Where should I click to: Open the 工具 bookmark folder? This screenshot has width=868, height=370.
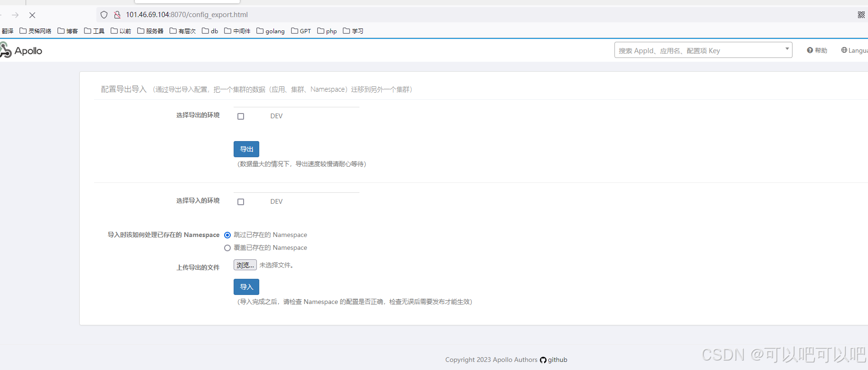(x=94, y=31)
